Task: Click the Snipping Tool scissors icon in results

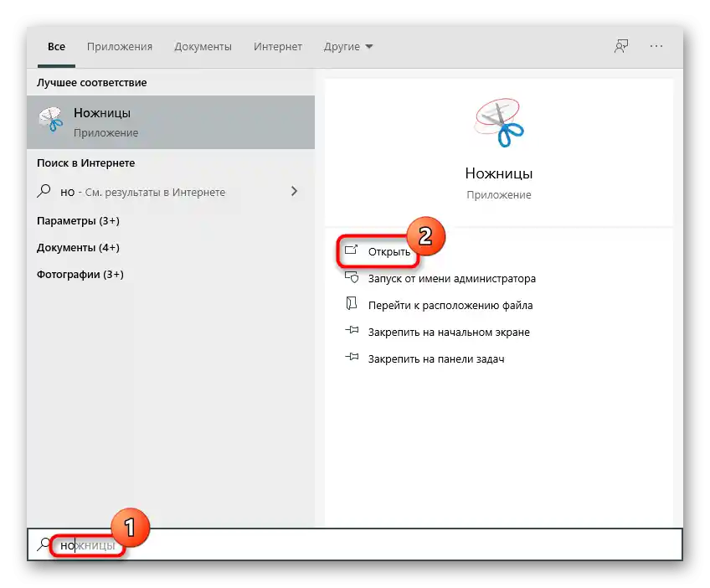Action: click(x=53, y=117)
